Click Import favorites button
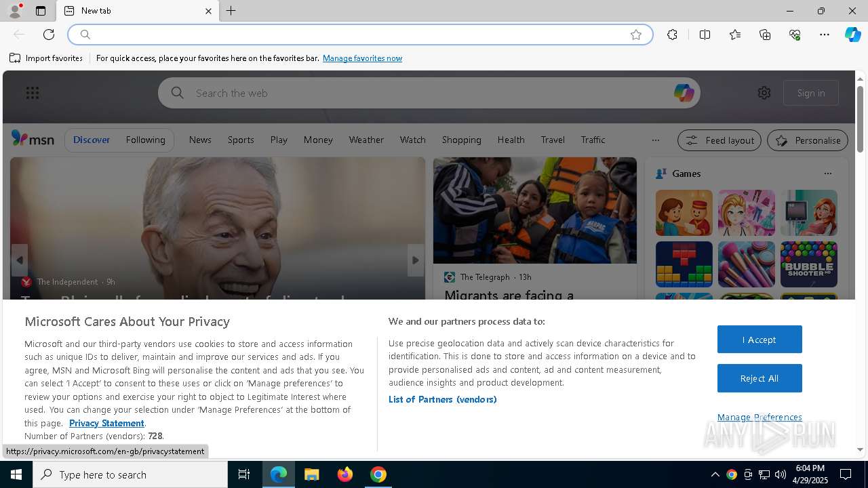Screen dimensions: 868x488 [46, 58]
